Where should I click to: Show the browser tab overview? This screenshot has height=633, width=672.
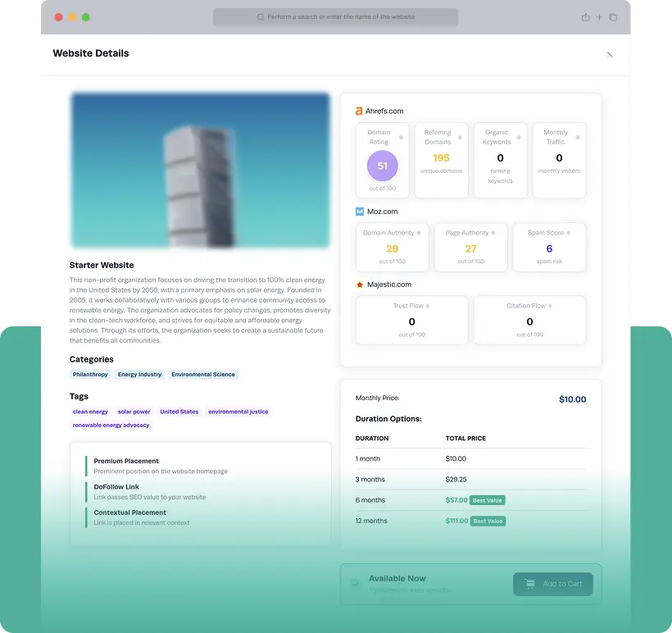pos(613,17)
